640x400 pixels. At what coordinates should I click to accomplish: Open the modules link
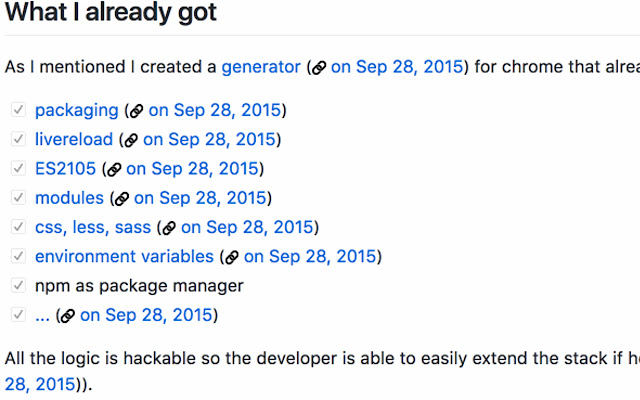click(69, 198)
